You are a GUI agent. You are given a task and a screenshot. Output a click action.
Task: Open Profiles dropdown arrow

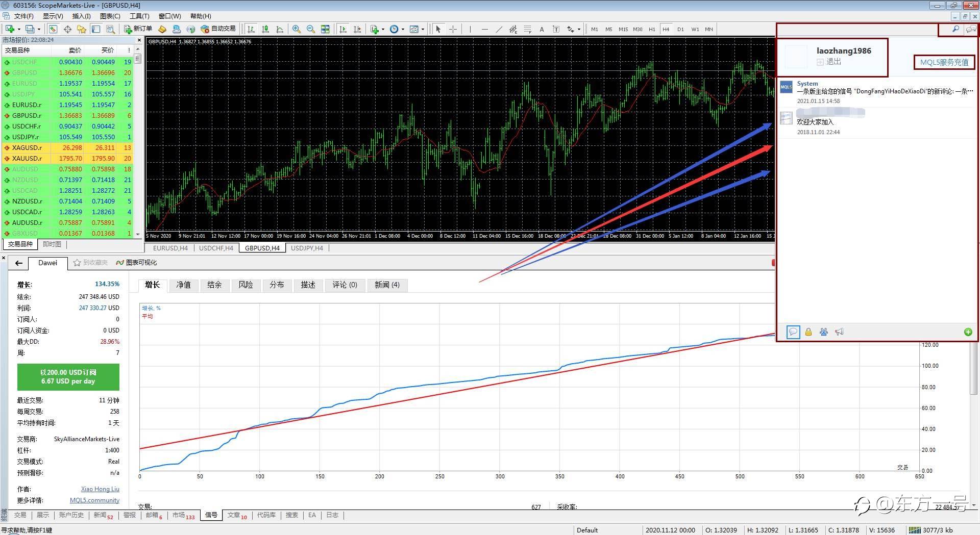[39, 29]
